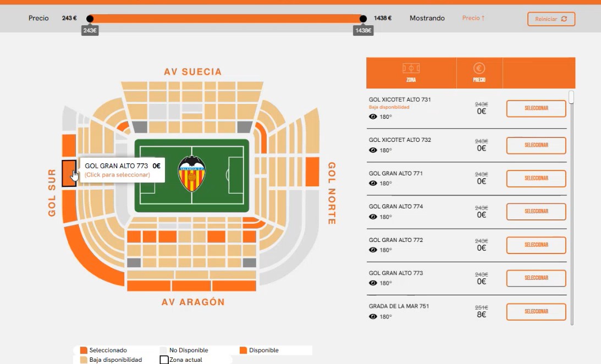Viewport: 601px width, 364px height.
Task: Click the Valencia CF crest on the pitch
Action: pos(192,173)
